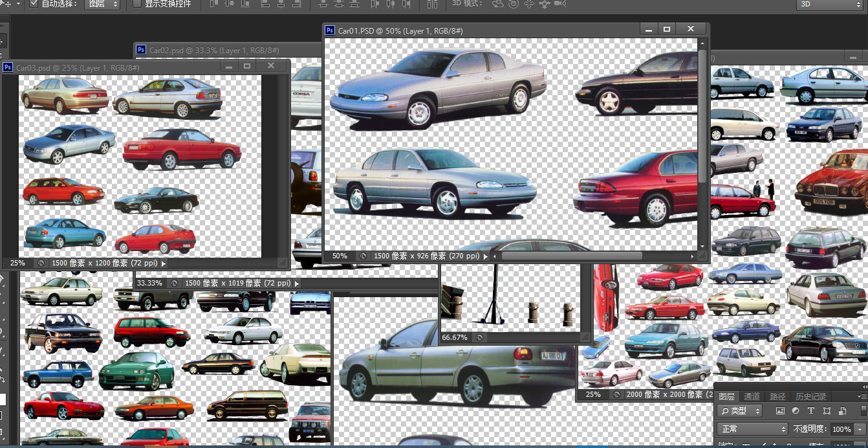This screenshot has width=868, height=448.
Task: Click 1500 像素 x 1200 像素 status text
Action: (x=105, y=263)
